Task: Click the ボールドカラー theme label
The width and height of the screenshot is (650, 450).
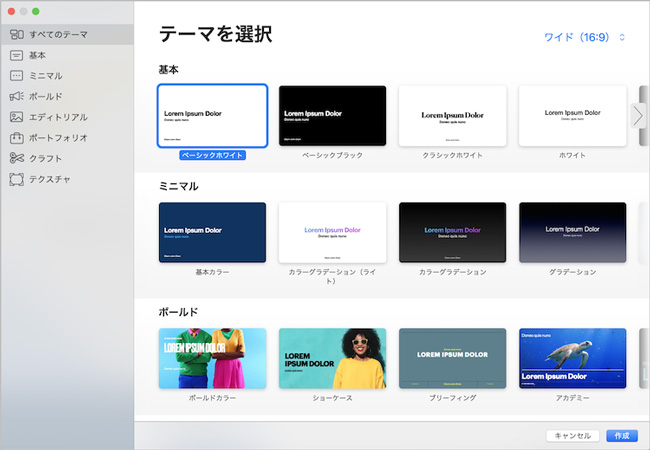Action: (x=212, y=398)
